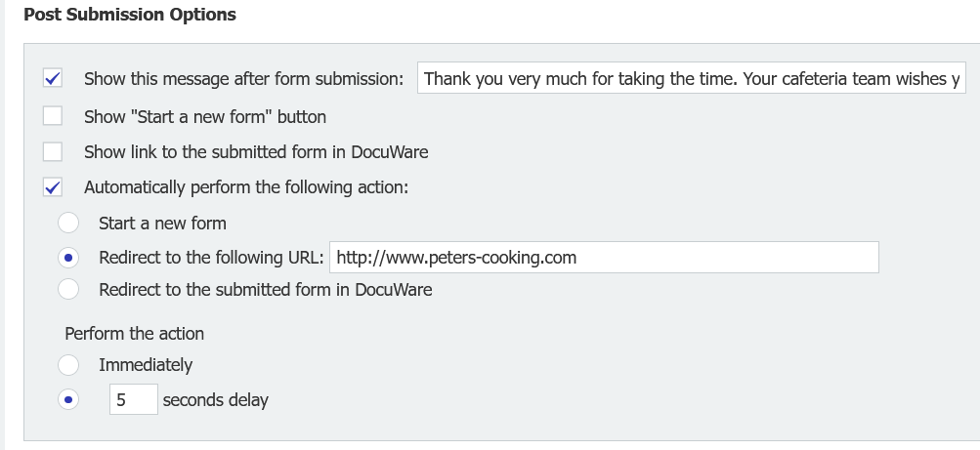The width and height of the screenshot is (980, 450).
Task: Click the "Show this message after form submission:" label
Action: pos(243,79)
